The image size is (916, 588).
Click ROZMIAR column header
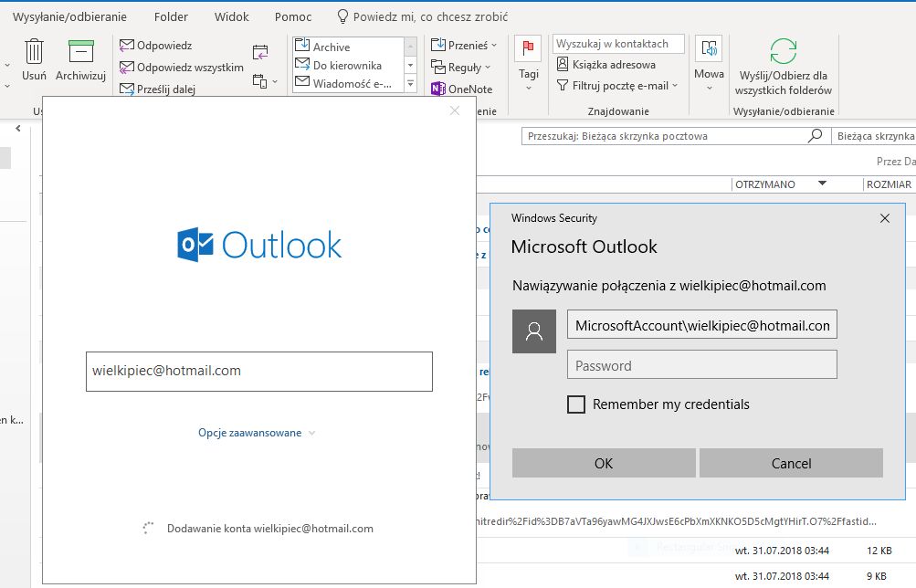coord(890,184)
